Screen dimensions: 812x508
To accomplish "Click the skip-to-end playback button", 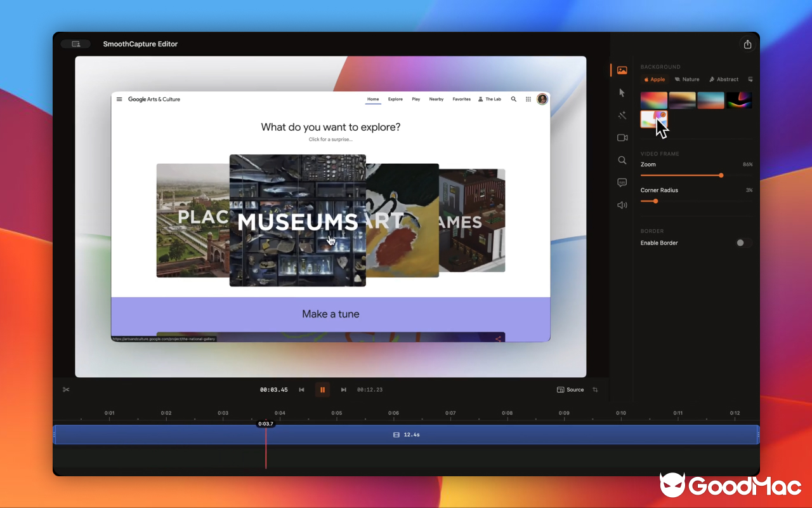I will click(343, 389).
